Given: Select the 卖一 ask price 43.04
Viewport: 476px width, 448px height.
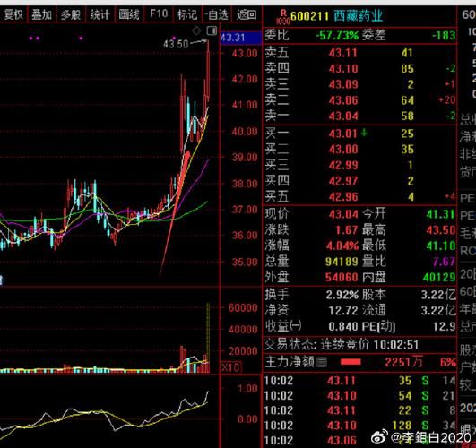Looking at the screenshot, I should pos(343,116).
